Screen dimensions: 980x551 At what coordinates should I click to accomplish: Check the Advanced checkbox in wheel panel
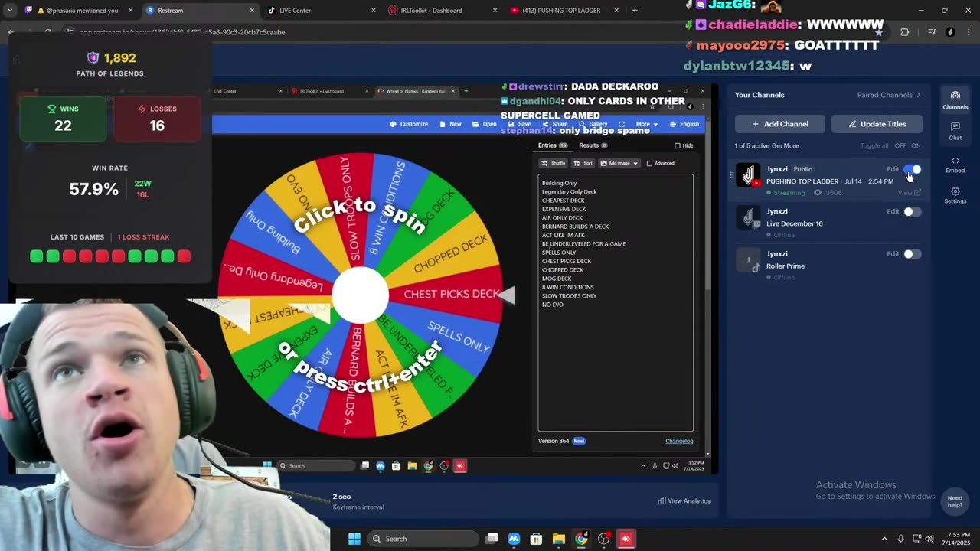[649, 163]
